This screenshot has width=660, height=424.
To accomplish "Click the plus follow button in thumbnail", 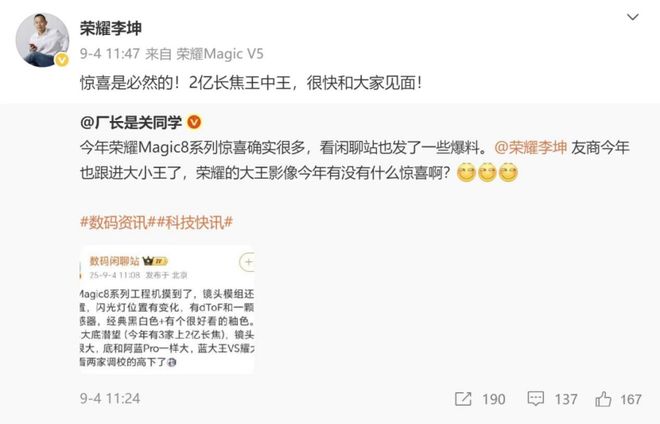I will [x=248, y=262].
